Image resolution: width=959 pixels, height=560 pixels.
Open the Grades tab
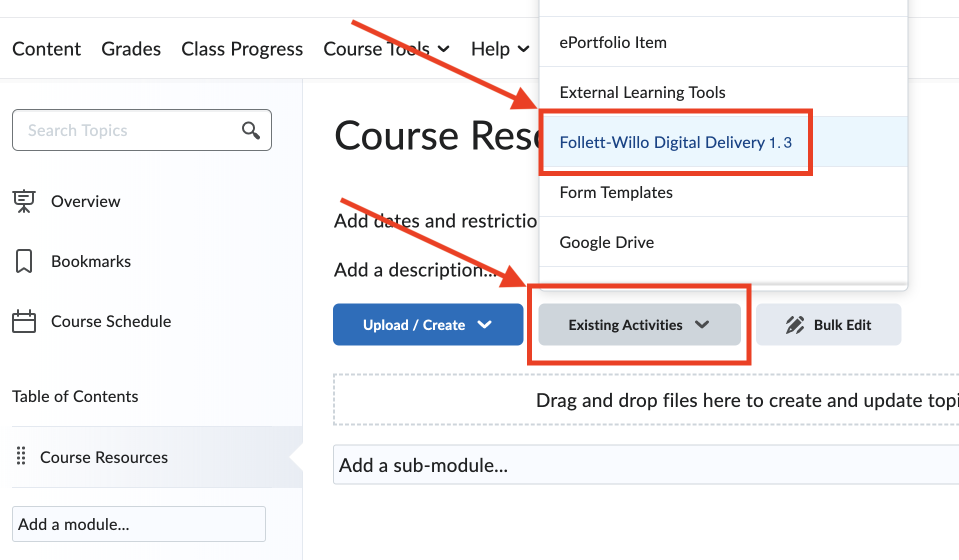point(131,49)
